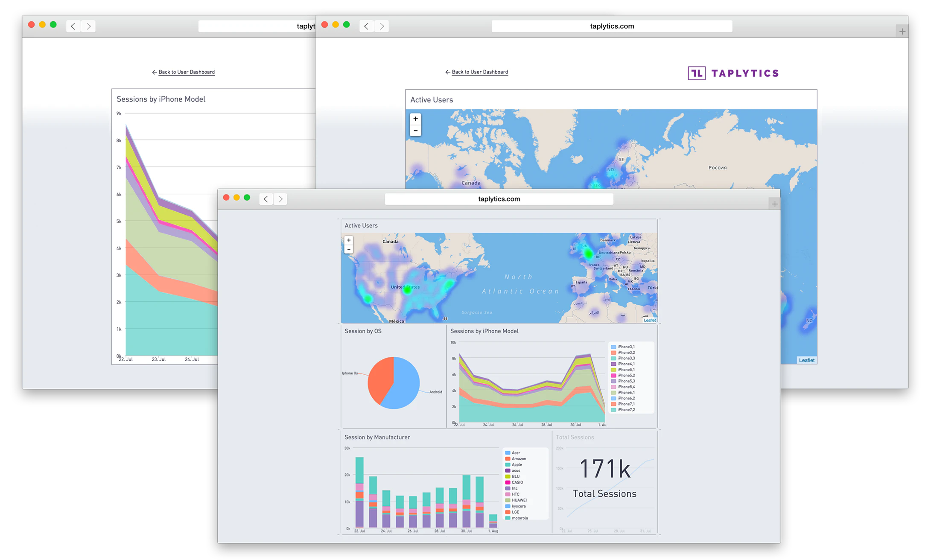Zoom in on the large background map
928x560 pixels.
pyautogui.click(x=415, y=119)
